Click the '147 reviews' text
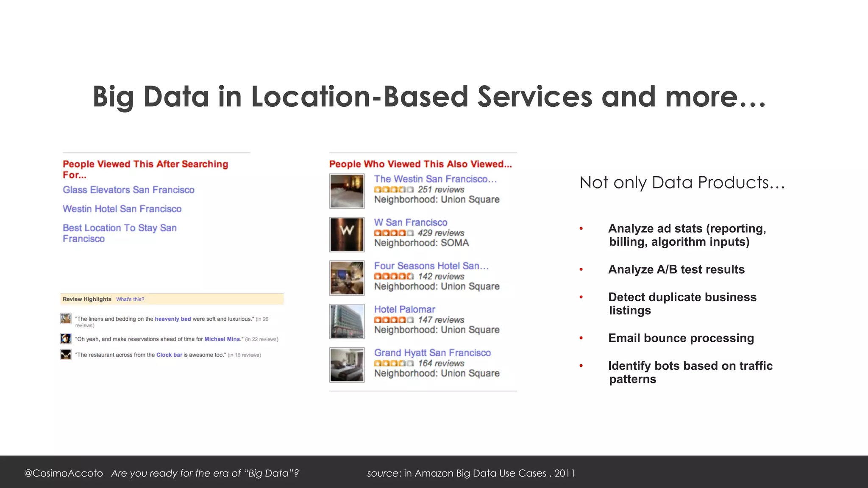Screen dimensions: 868x488 point(441,320)
